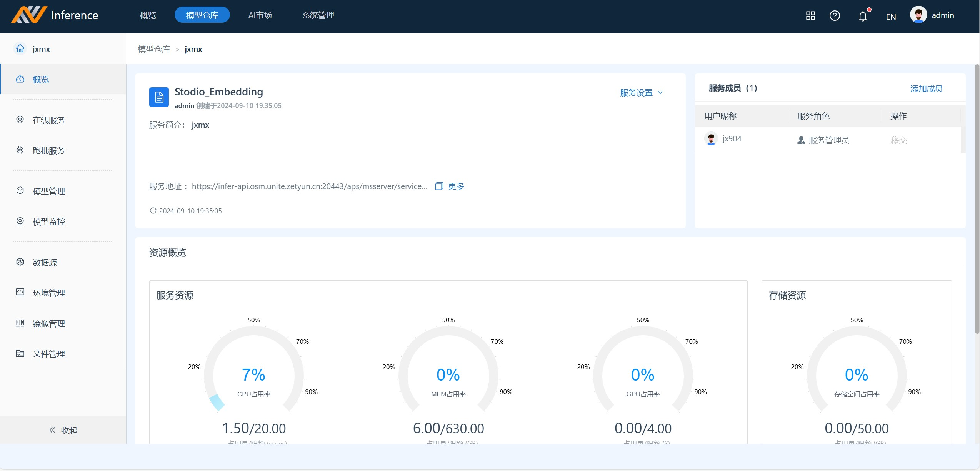Switch to AI市场 tab
The width and height of the screenshot is (980, 471).
click(x=260, y=15)
